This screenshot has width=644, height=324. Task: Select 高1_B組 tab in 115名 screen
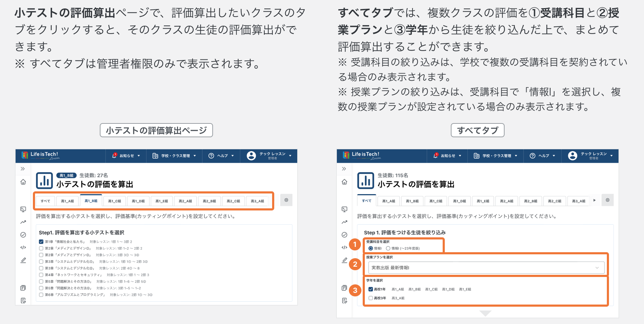click(x=412, y=201)
